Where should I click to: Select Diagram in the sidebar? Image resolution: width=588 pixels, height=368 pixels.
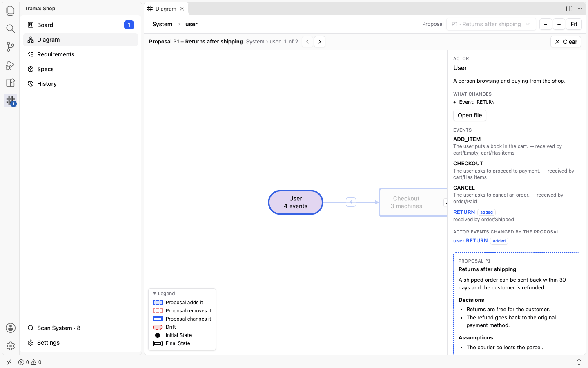click(x=81, y=40)
